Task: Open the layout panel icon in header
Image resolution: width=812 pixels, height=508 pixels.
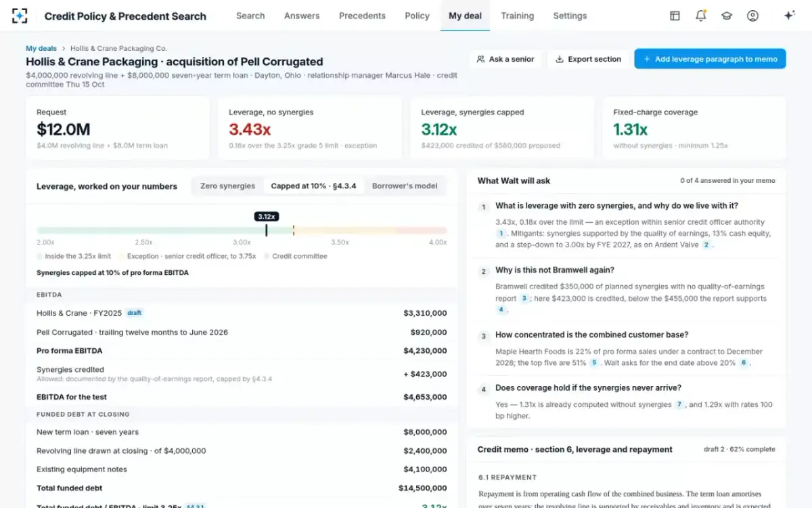Action: click(675, 16)
